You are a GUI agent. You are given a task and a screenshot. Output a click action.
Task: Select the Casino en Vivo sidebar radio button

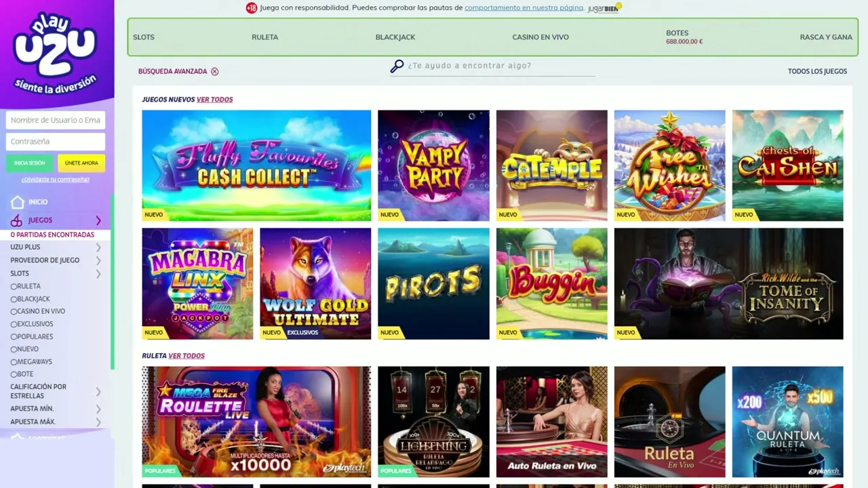[14, 312]
